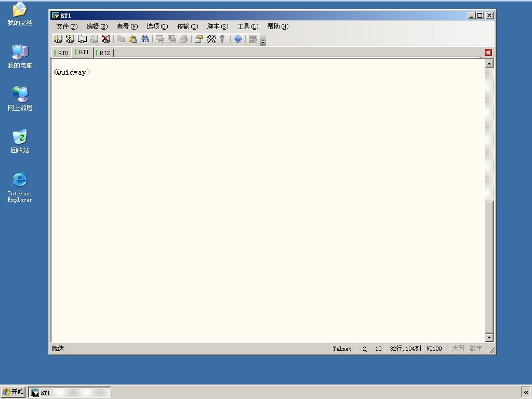Close the RT1 window
The width and height of the screenshot is (532, 399).
point(489,15)
